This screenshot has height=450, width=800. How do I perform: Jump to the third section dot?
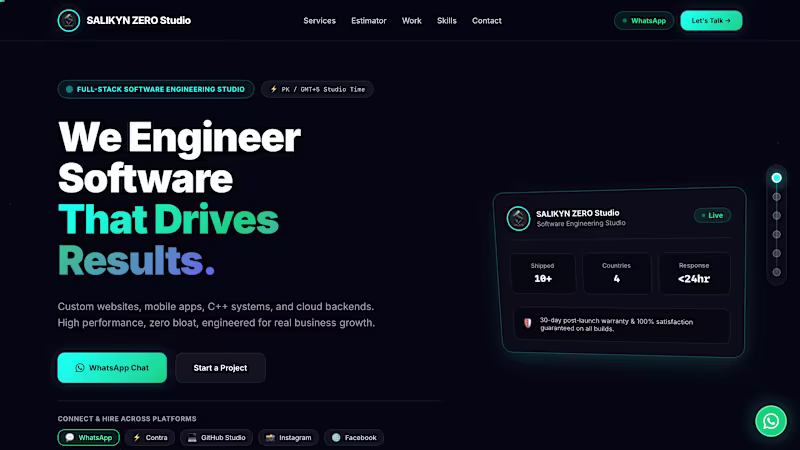[x=777, y=215]
